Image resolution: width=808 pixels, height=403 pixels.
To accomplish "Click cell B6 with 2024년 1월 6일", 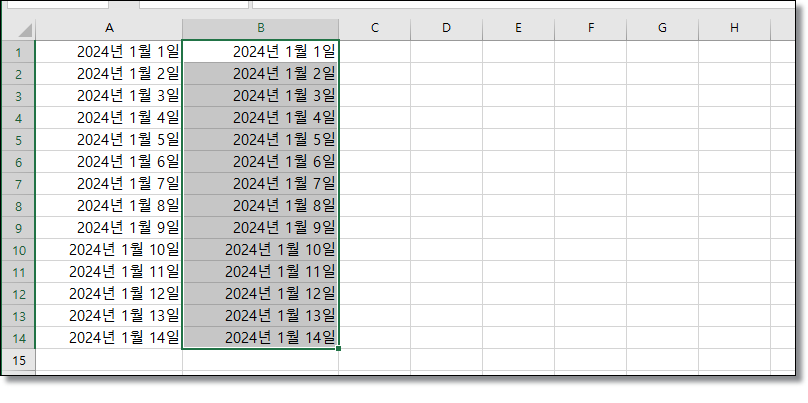I will click(x=260, y=162).
